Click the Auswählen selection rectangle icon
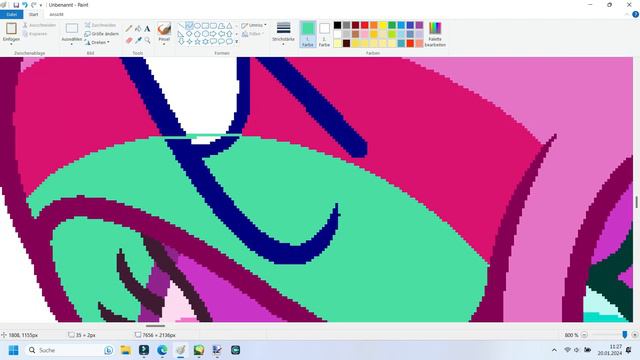The width and height of the screenshot is (640, 360). tap(72, 28)
